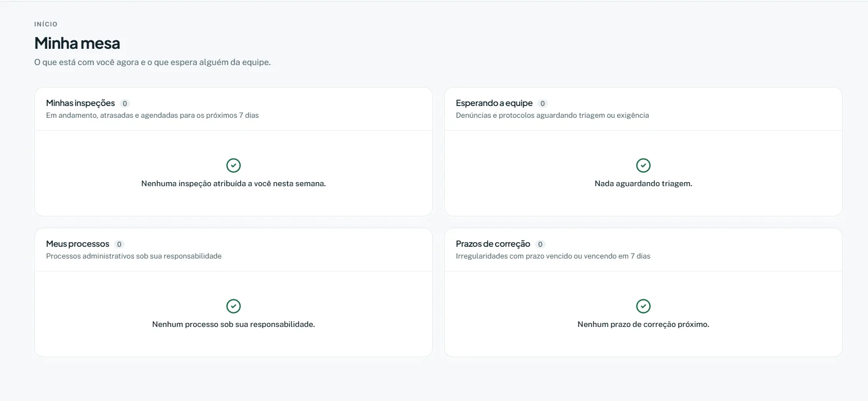Click the text "Nenhum prazo de correção próximo."

(x=643, y=324)
